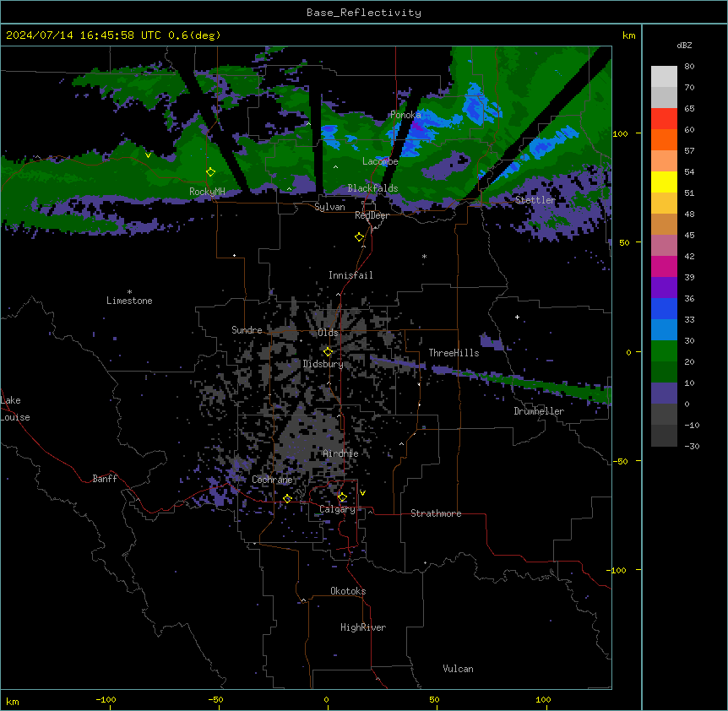Select the yellow diamond marker below Cochrane
728x711 pixels.
pos(287,498)
